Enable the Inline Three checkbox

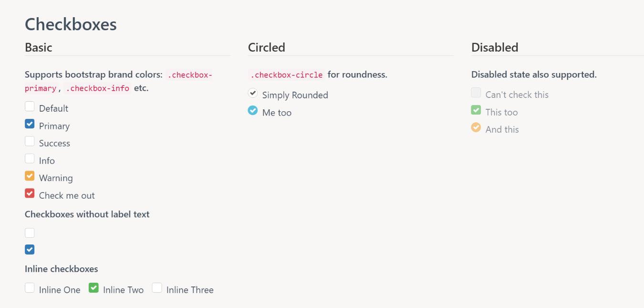click(x=157, y=288)
